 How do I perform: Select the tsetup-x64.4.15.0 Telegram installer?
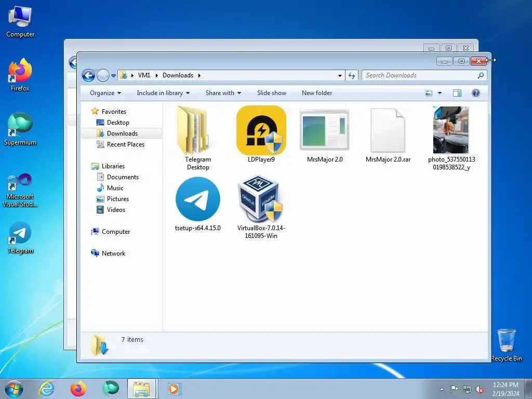198,204
